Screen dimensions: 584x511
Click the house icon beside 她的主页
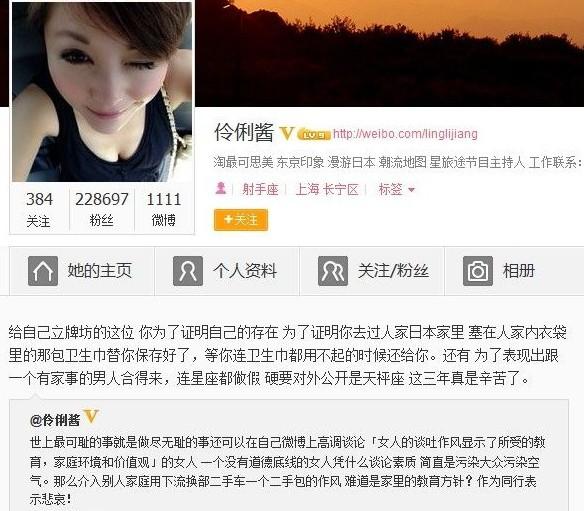pos(43,271)
